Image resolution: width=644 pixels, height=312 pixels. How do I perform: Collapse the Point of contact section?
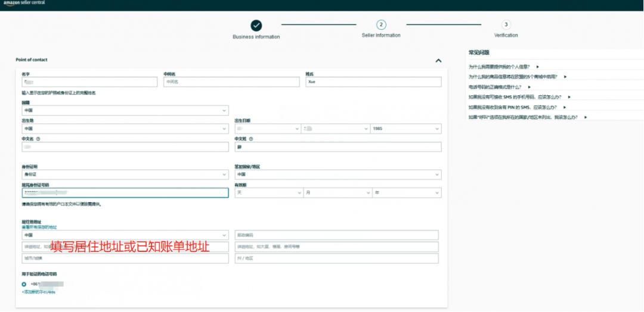(438, 60)
